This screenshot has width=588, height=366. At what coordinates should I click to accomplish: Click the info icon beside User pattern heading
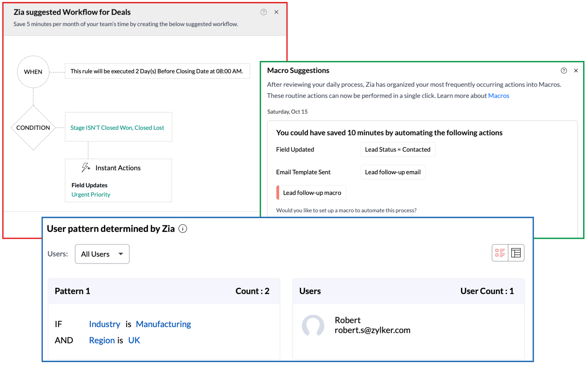coord(183,229)
